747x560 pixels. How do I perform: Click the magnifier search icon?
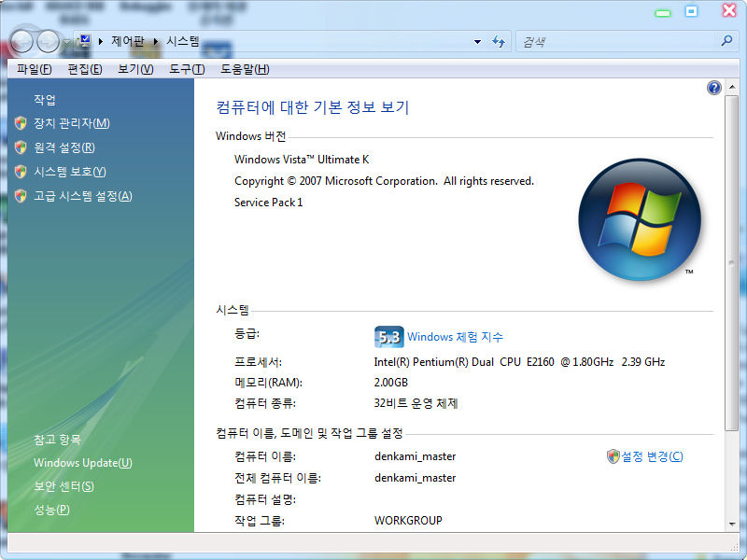click(x=727, y=41)
